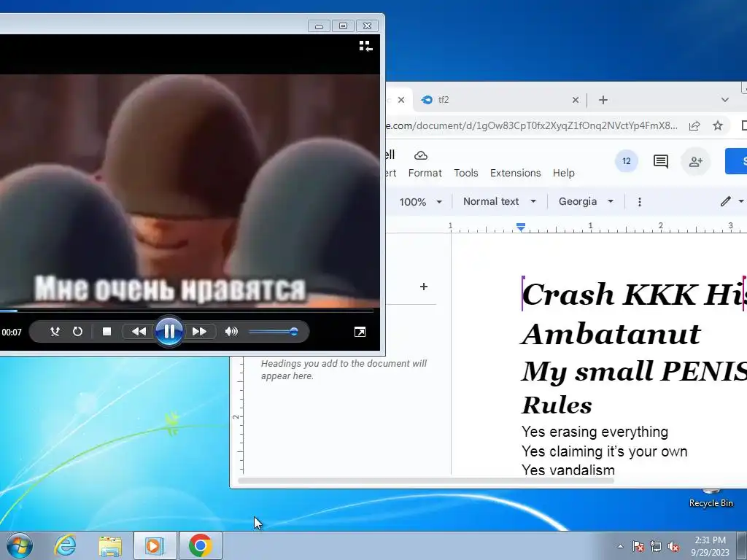Open the Windows Start menu
The width and height of the screenshot is (747, 560).
point(20,545)
